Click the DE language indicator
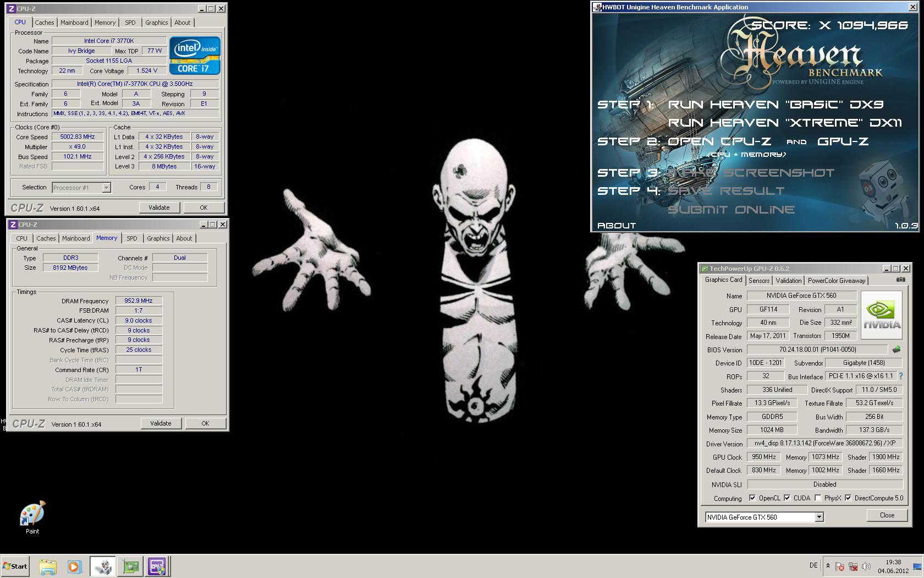924x578 pixels. click(813, 565)
